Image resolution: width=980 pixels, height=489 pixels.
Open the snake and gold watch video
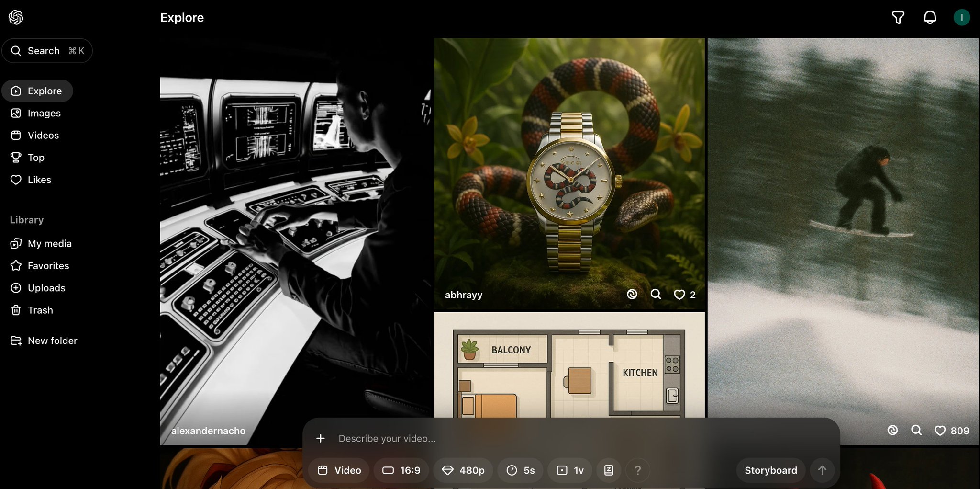click(x=569, y=174)
